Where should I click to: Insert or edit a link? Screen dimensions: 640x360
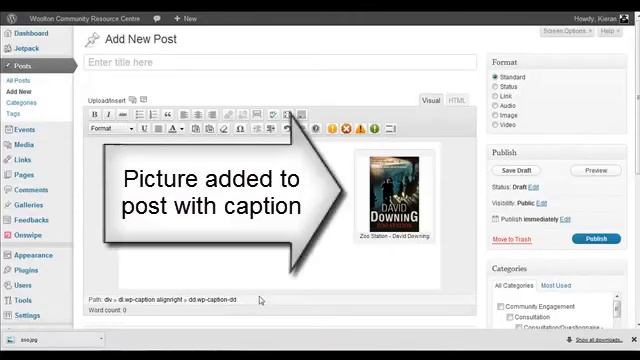[x=229, y=115]
